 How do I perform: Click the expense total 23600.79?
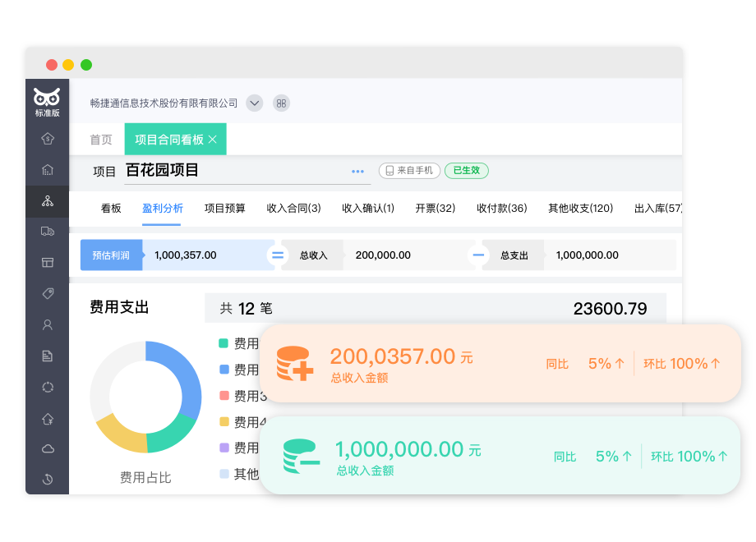tap(610, 309)
